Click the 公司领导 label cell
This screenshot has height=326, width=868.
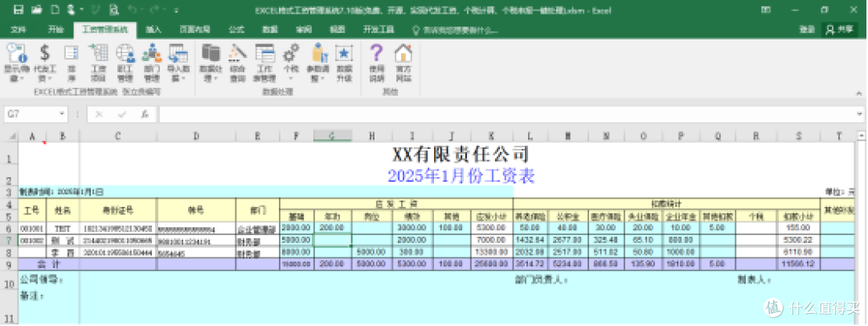tap(40, 280)
